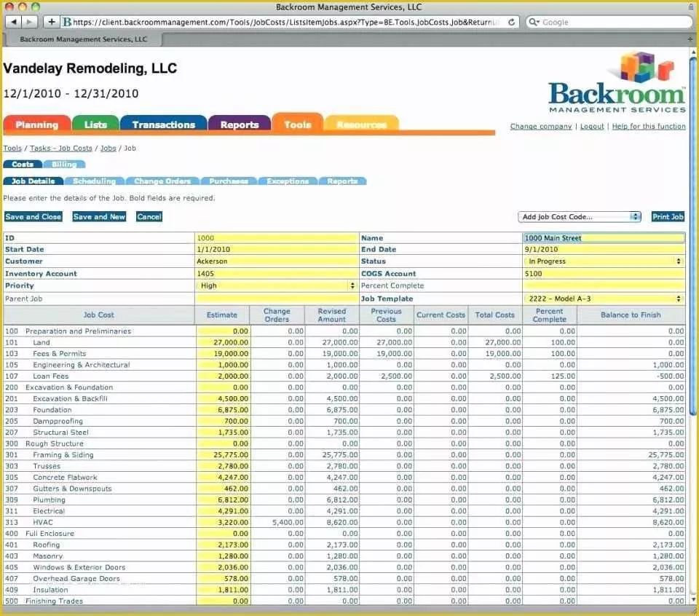Click HVAC estimate cell 3,220.00

pos(223,522)
